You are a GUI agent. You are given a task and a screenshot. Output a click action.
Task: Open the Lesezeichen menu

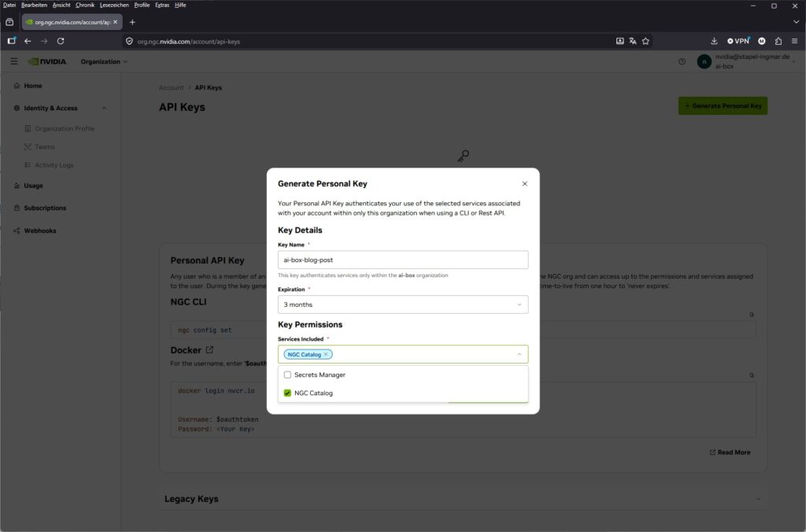pyautogui.click(x=114, y=6)
